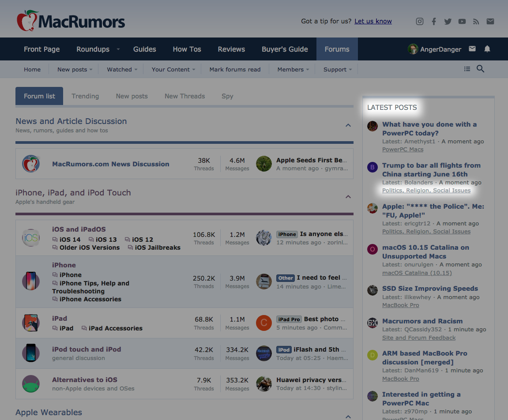Image resolution: width=508 pixels, height=420 pixels.
Task: Switch to the New Threads tab
Action: coord(184,96)
